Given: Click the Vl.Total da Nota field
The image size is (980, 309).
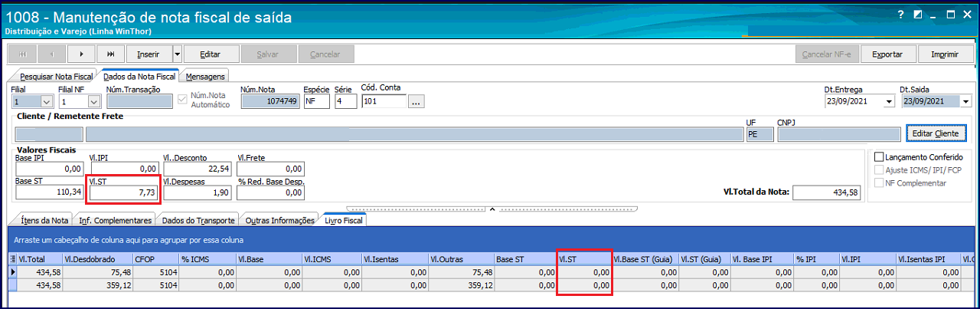Looking at the screenshot, I should (826, 192).
